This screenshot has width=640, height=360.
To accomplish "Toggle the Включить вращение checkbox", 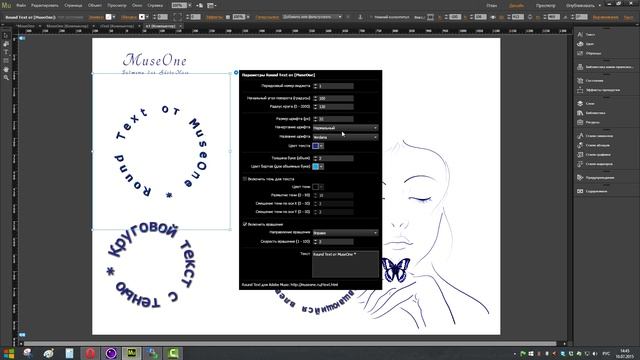I will click(245, 224).
